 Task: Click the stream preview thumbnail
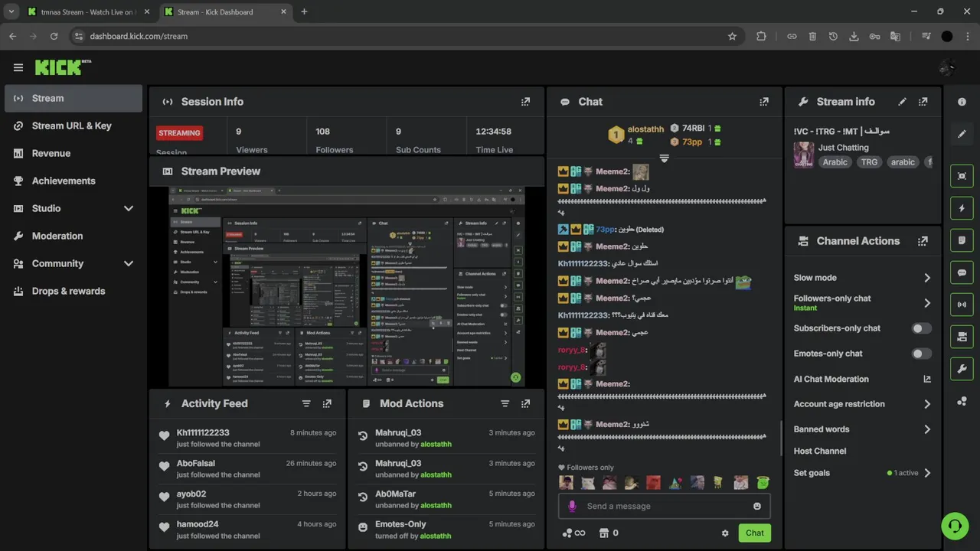click(347, 286)
